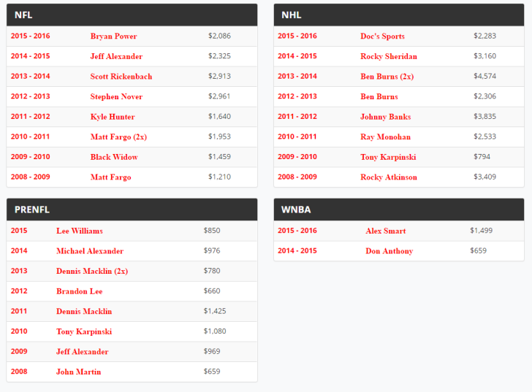Open Rocky Sheridan link
This screenshot has height=392, width=532.
(389, 56)
